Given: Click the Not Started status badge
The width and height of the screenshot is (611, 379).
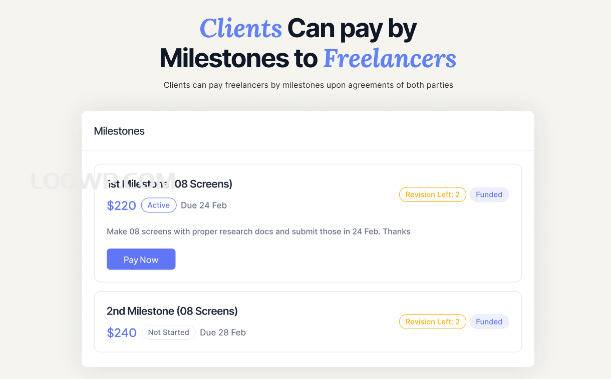Looking at the screenshot, I should click(168, 332).
